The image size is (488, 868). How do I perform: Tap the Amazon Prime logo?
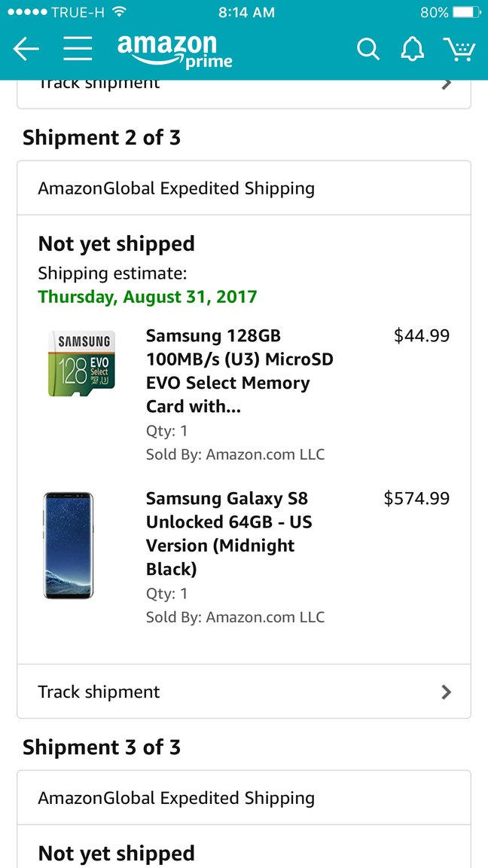coord(175,50)
